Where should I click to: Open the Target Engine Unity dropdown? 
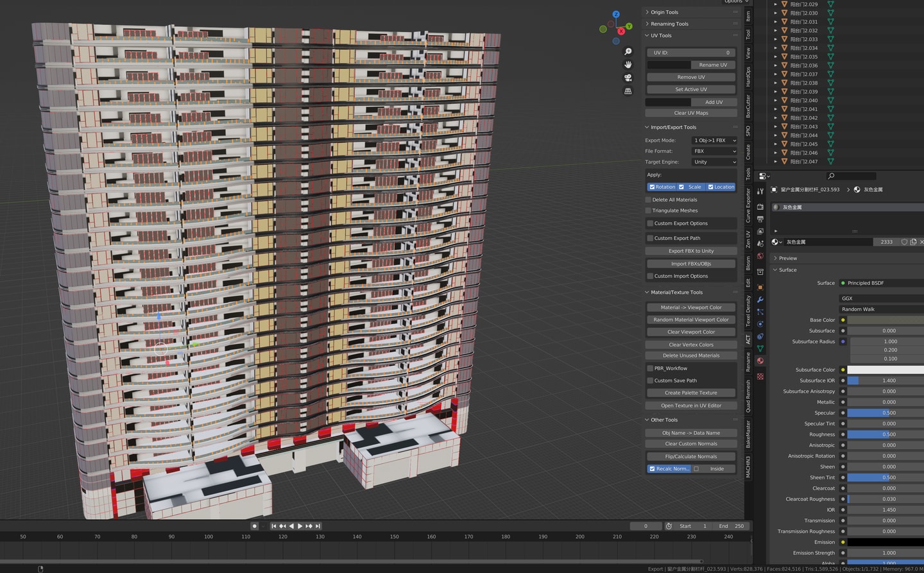[714, 162]
